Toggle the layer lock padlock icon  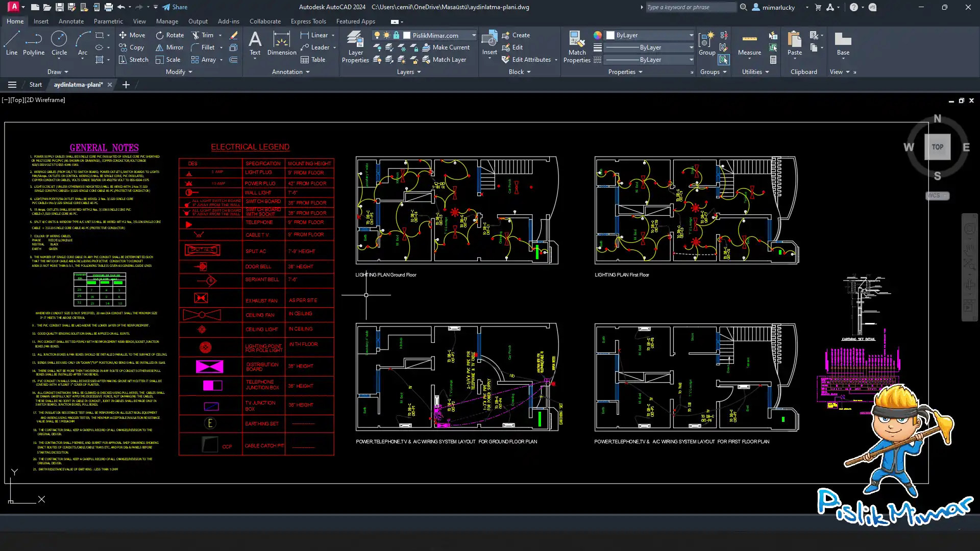[396, 35]
